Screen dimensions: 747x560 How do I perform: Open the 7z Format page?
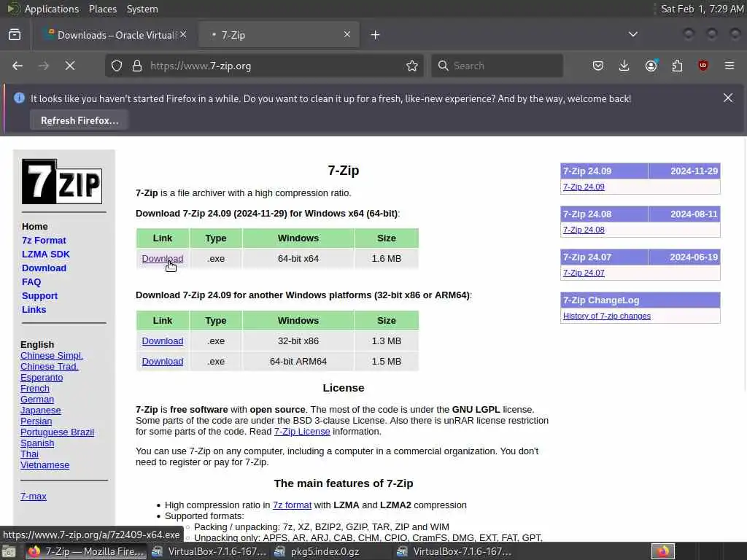[x=44, y=241]
